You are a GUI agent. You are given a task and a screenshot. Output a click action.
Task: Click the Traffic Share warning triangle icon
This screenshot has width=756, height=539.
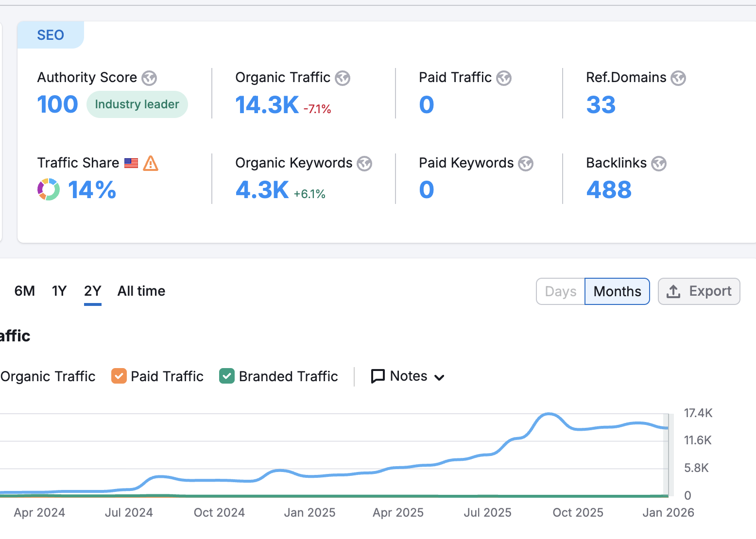[151, 163]
